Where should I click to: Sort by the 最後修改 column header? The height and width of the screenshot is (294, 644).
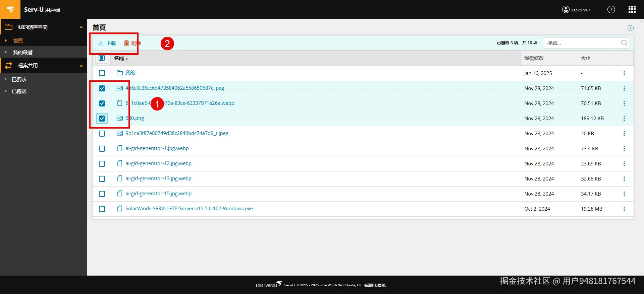(534, 58)
